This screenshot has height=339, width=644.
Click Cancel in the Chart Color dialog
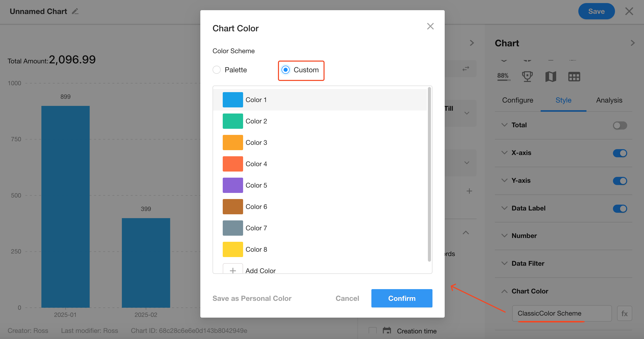point(347,298)
